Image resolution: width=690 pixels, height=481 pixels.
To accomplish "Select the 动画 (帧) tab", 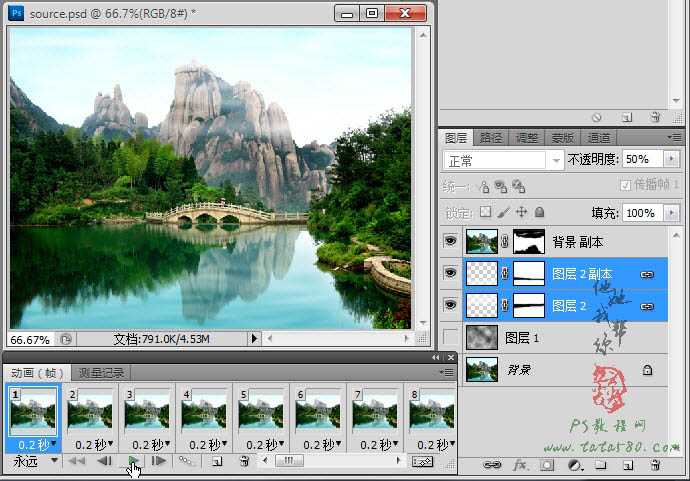I will click(37, 373).
